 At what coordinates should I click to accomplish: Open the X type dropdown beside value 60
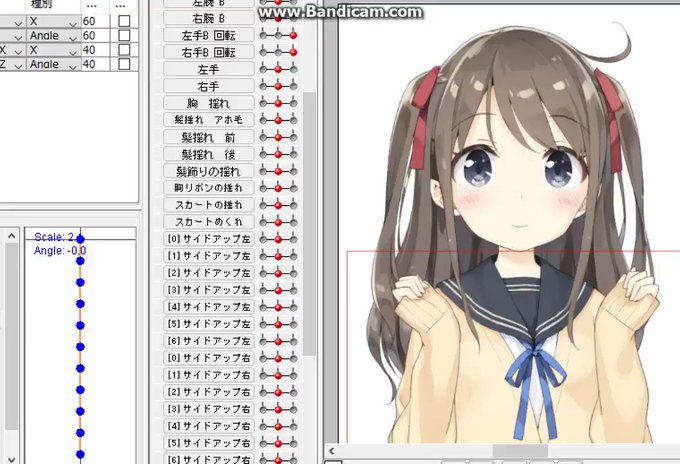(53, 21)
